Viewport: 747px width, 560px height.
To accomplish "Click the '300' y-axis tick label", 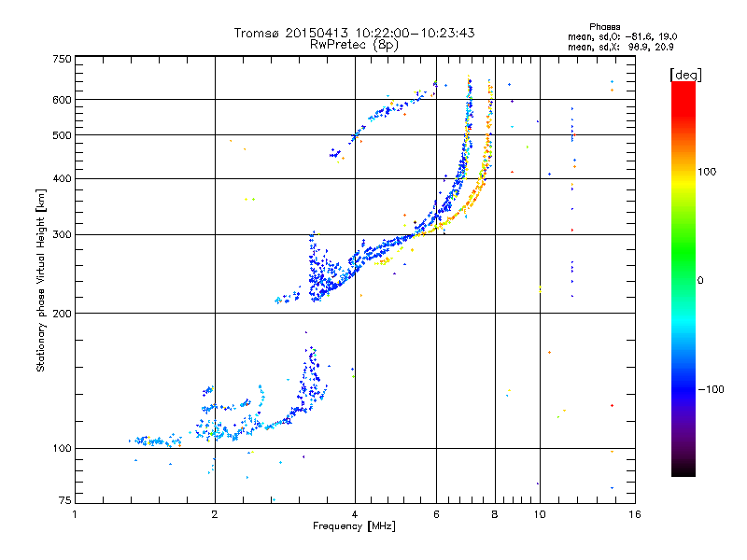I will click(63, 235).
